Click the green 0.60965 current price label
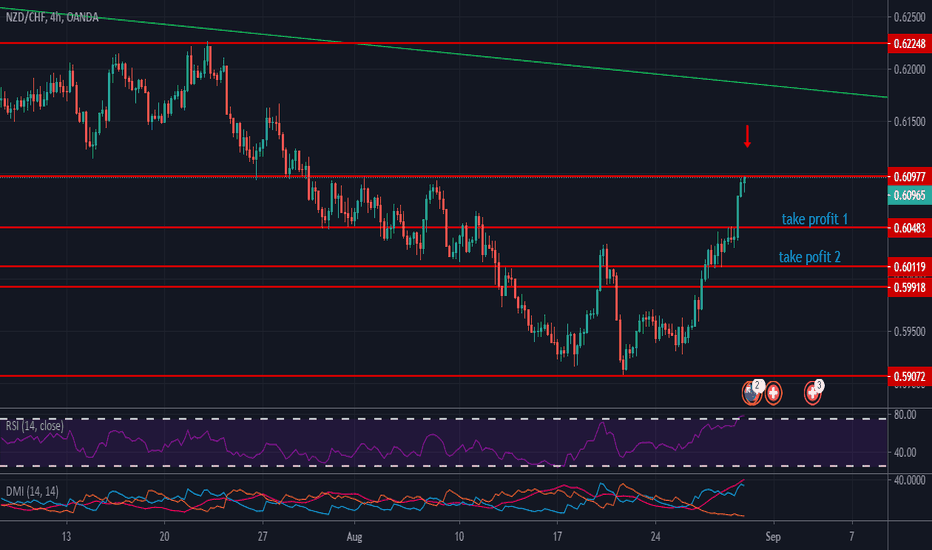The height and width of the screenshot is (550, 932). click(x=909, y=195)
